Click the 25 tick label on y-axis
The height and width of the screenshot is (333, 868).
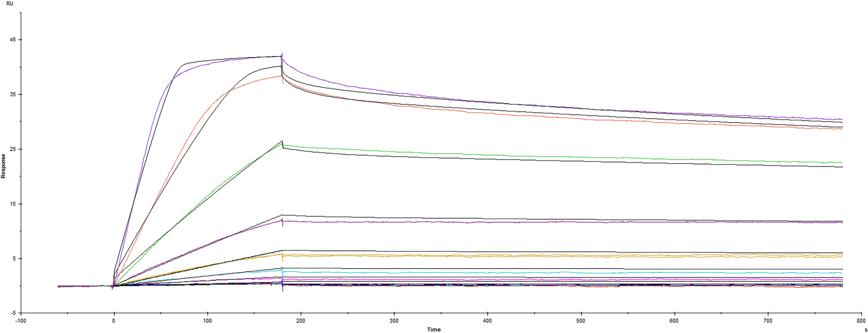[13, 149]
